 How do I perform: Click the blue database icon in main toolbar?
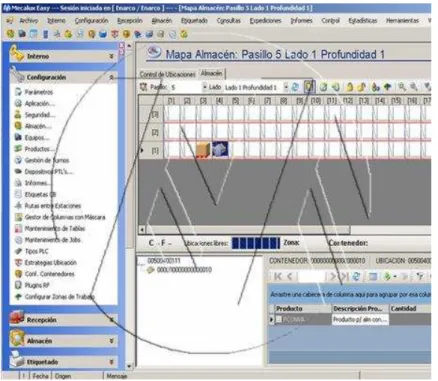click(103, 34)
